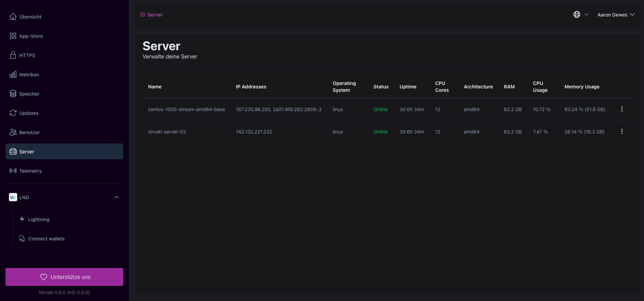Open the App-Store section

[x=64, y=36]
